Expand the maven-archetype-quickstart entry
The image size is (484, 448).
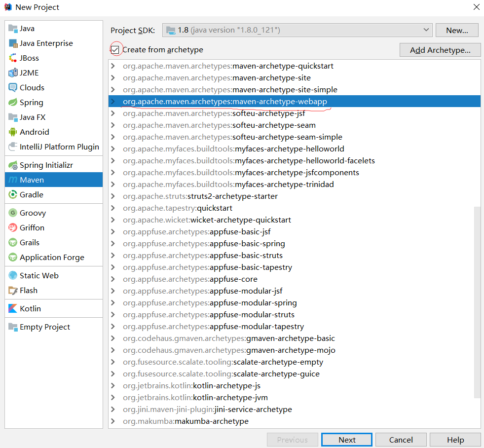113,66
